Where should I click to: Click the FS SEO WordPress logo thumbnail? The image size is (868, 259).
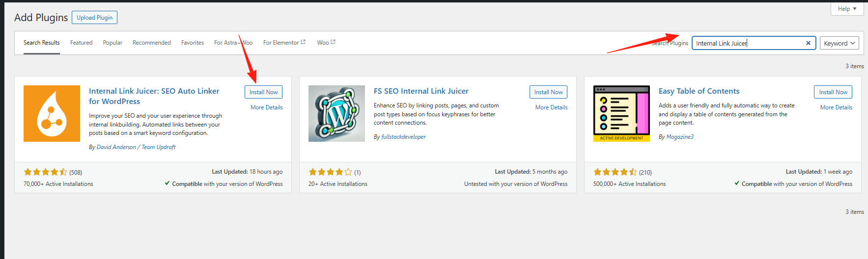(336, 113)
